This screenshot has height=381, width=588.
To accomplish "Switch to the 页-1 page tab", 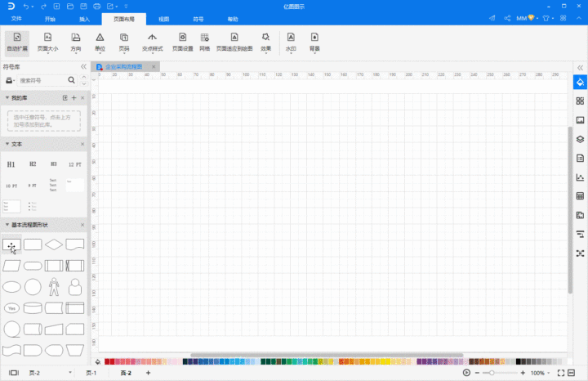I will (91, 373).
